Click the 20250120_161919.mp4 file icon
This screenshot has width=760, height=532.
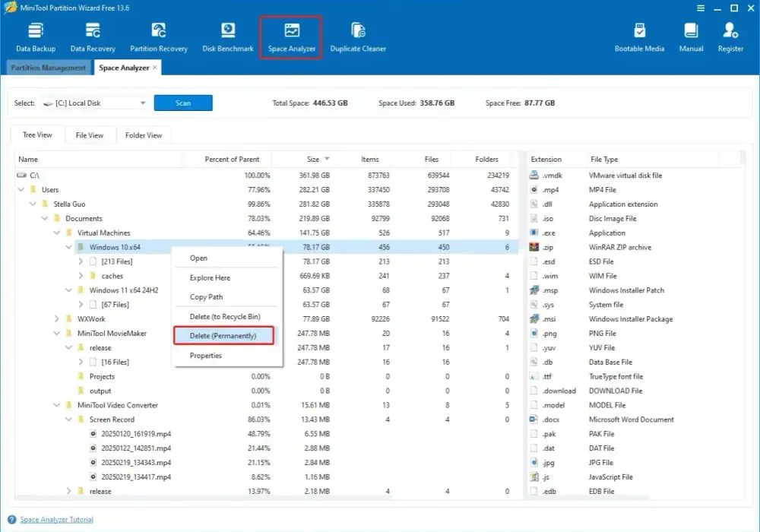click(93, 434)
